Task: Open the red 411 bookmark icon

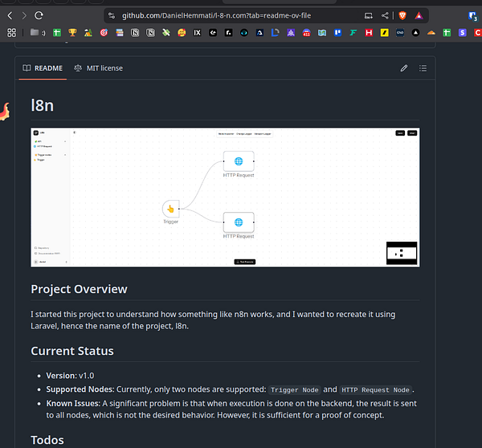Action: tap(307, 33)
